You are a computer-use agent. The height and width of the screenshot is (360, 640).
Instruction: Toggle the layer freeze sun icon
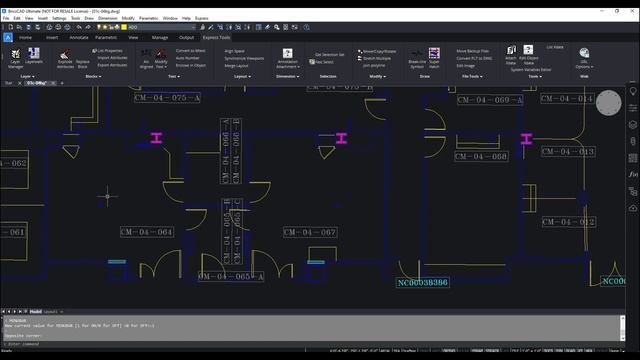coord(104,27)
